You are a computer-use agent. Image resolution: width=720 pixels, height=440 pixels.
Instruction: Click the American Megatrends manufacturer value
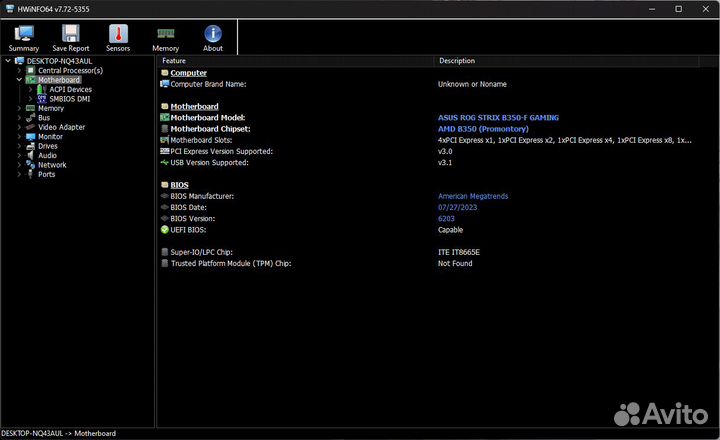pos(472,196)
